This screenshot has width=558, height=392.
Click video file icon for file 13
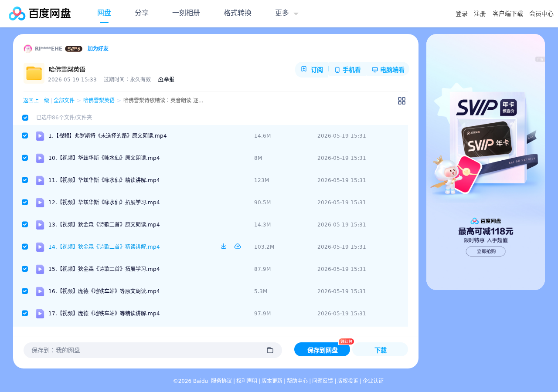point(40,225)
